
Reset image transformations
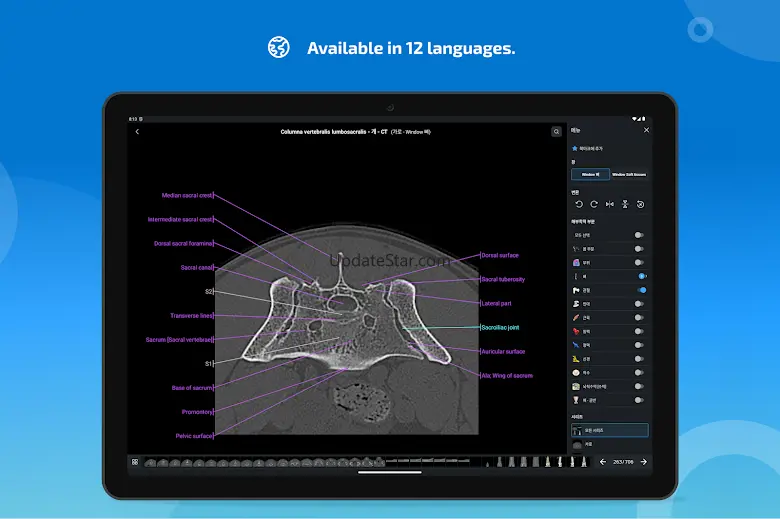[640, 204]
